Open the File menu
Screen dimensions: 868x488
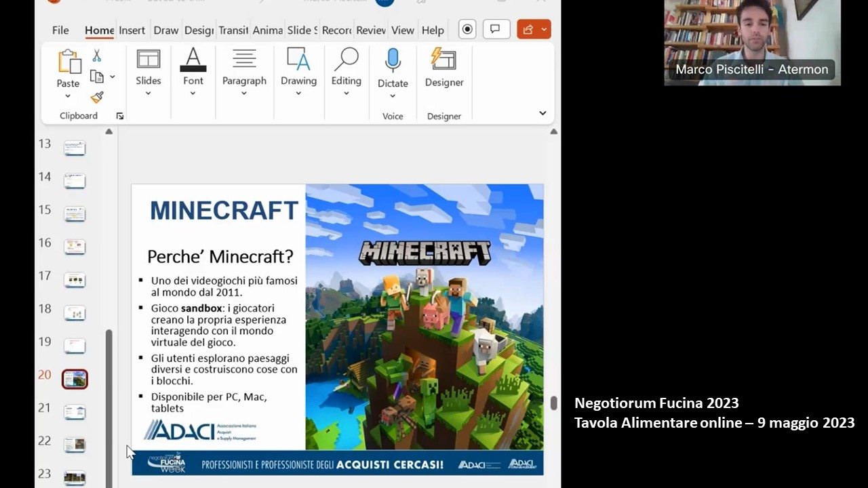60,30
